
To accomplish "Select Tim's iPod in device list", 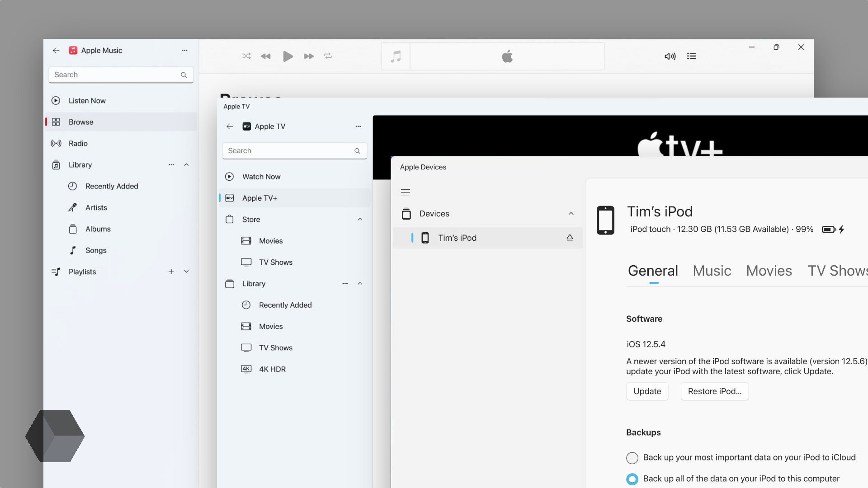I will 488,238.
